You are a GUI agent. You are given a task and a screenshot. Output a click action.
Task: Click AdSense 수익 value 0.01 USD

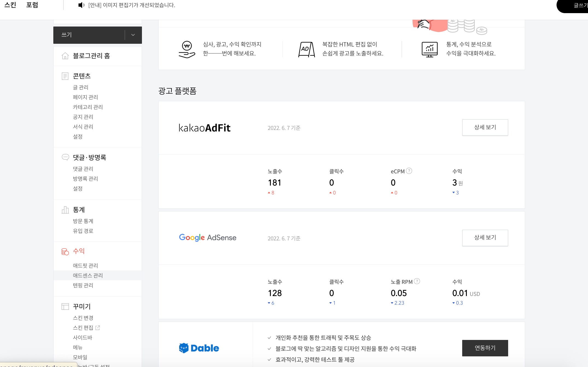coord(466,293)
